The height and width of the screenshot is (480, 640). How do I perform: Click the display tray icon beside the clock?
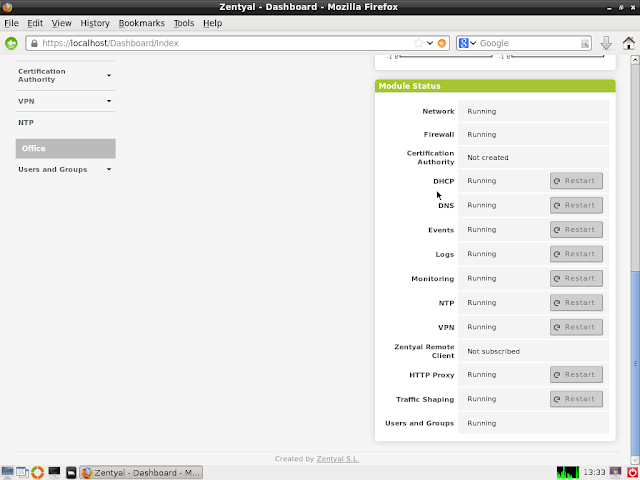coord(616,472)
